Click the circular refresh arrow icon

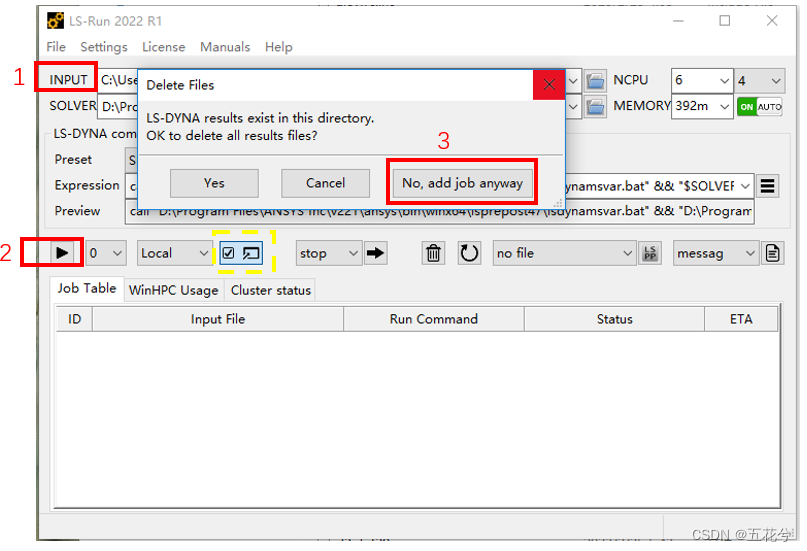point(469,253)
